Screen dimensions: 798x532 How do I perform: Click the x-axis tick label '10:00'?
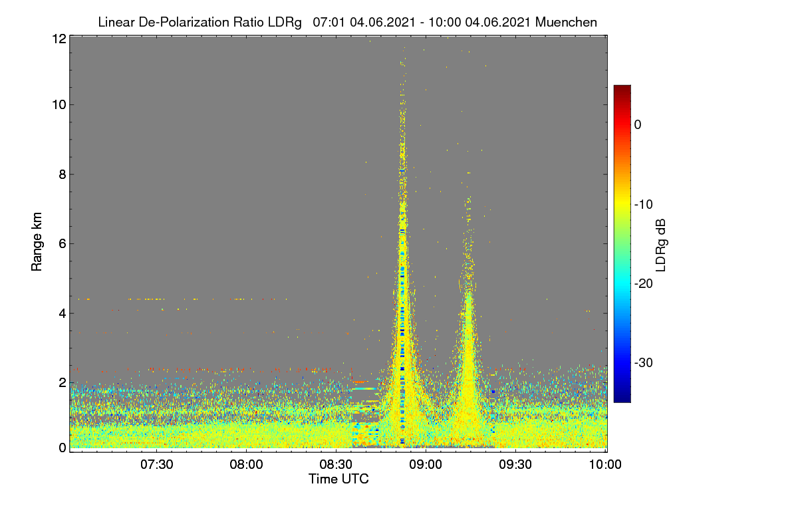(606, 464)
